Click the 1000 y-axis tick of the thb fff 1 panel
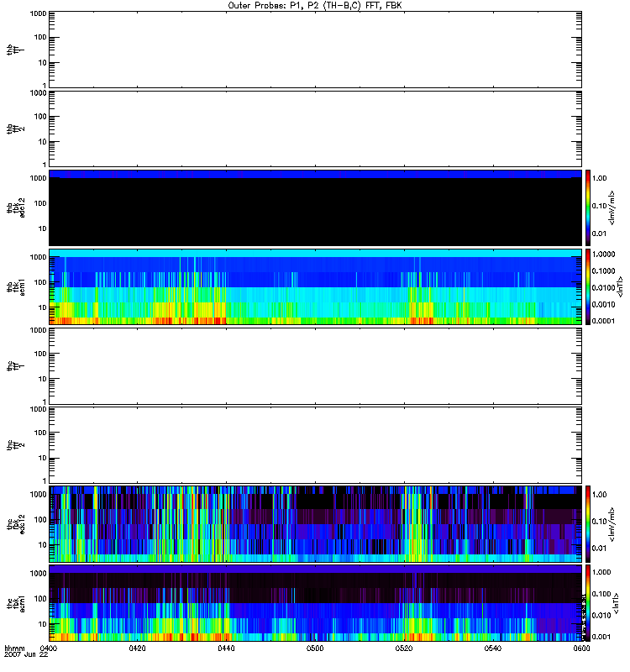The height and width of the screenshot is (672, 630). 38,13
